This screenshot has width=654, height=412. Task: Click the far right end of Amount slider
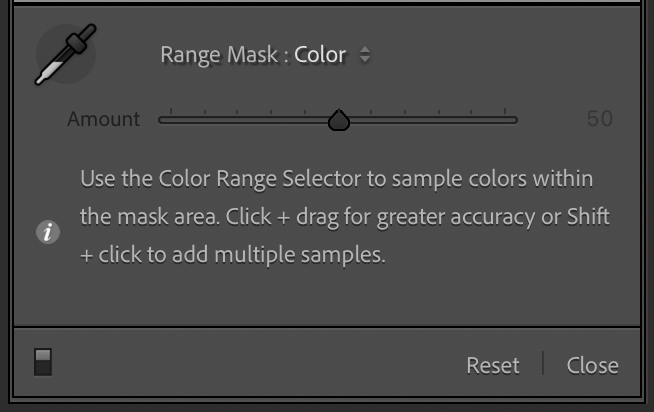click(x=515, y=120)
